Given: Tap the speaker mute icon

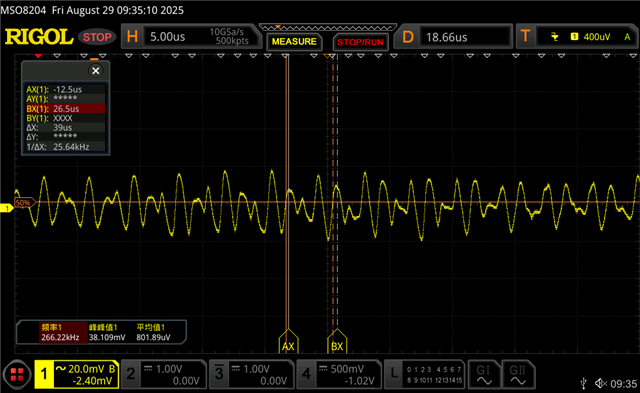Looking at the screenshot, I should coord(600,383).
